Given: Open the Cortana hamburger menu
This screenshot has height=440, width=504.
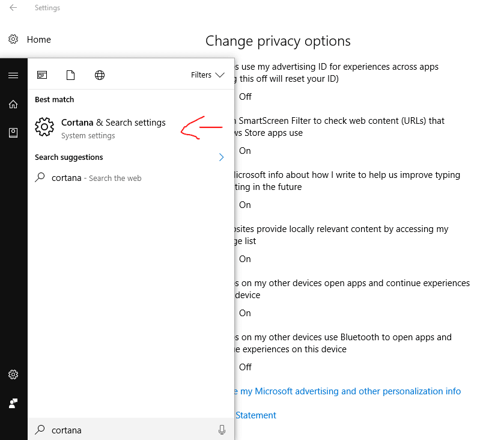Looking at the screenshot, I should 13,75.
